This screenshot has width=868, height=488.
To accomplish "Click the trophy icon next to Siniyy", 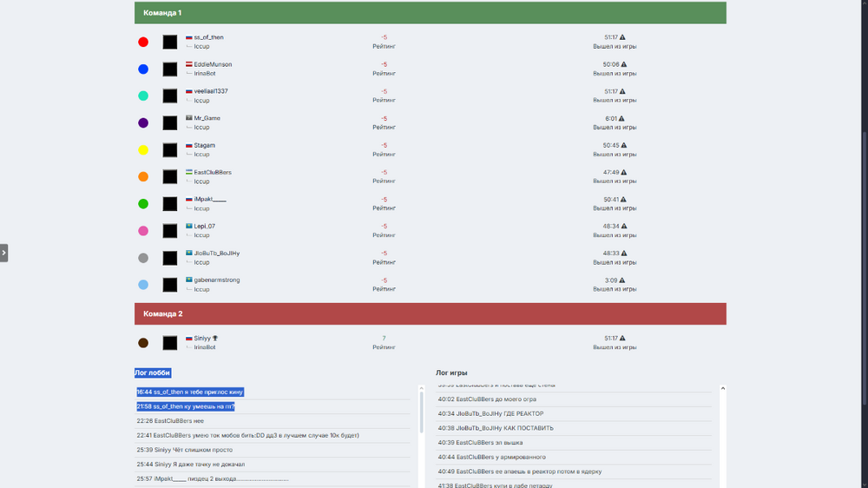I will 215,339.
